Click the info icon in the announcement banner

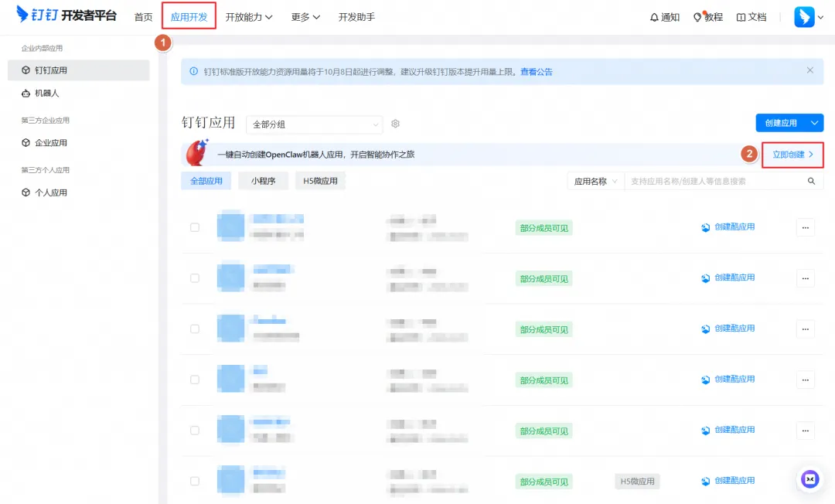(194, 71)
